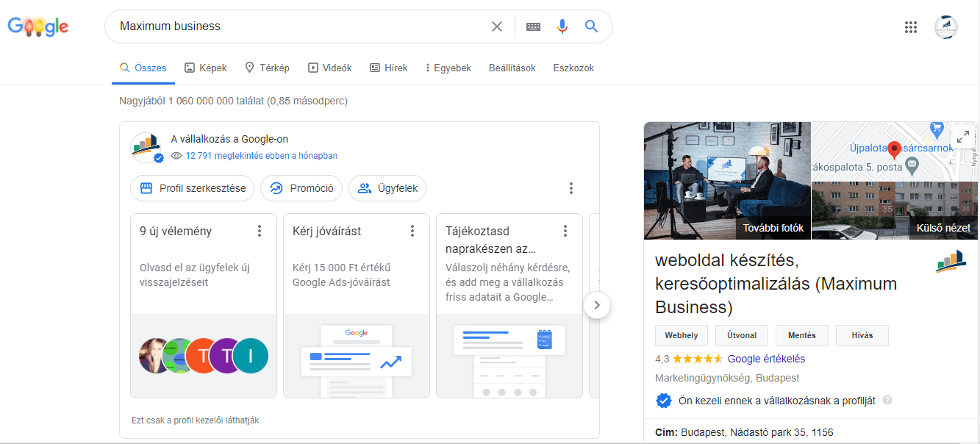Start voice search with microphone icon
The height and width of the screenshot is (444, 980).
tap(562, 26)
